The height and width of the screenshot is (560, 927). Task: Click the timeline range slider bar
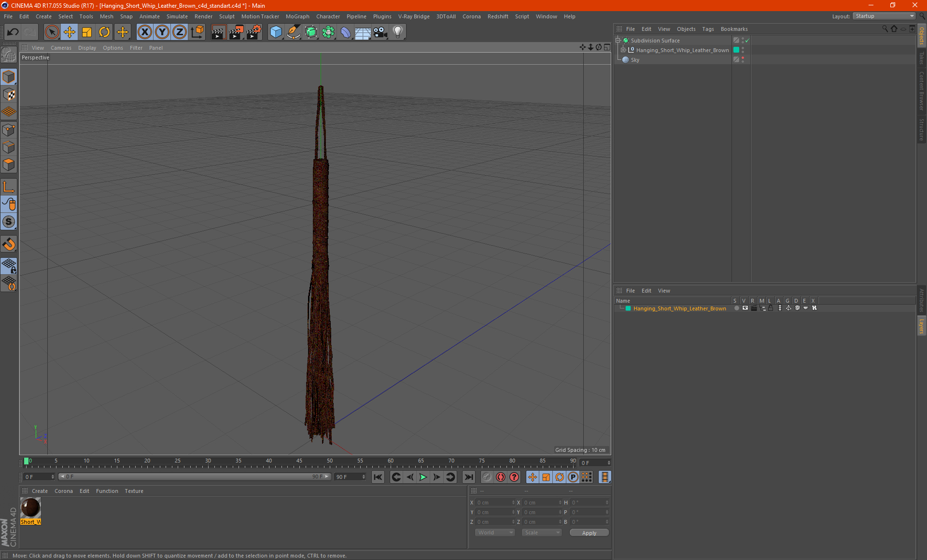[194, 476]
